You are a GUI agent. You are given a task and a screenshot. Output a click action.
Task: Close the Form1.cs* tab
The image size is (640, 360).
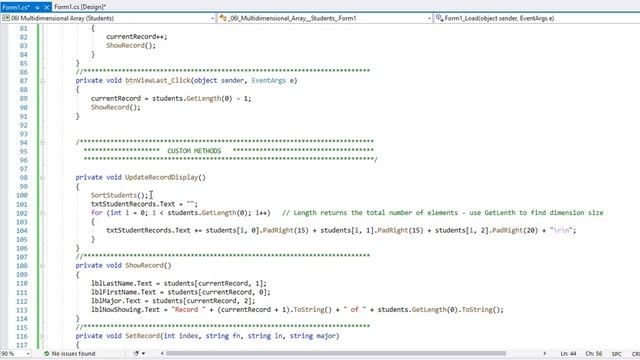[47, 7]
